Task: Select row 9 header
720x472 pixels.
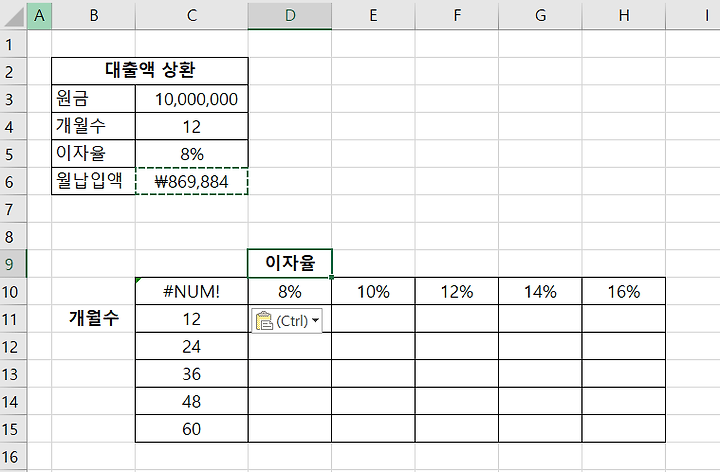Action: (x=13, y=264)
